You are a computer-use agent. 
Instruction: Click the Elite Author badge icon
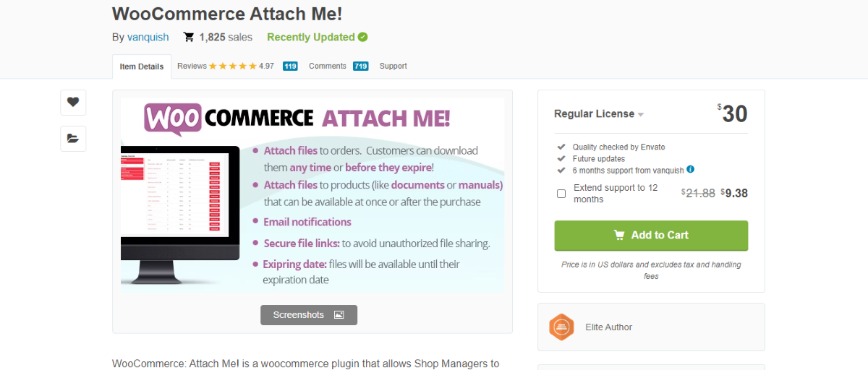561,327
